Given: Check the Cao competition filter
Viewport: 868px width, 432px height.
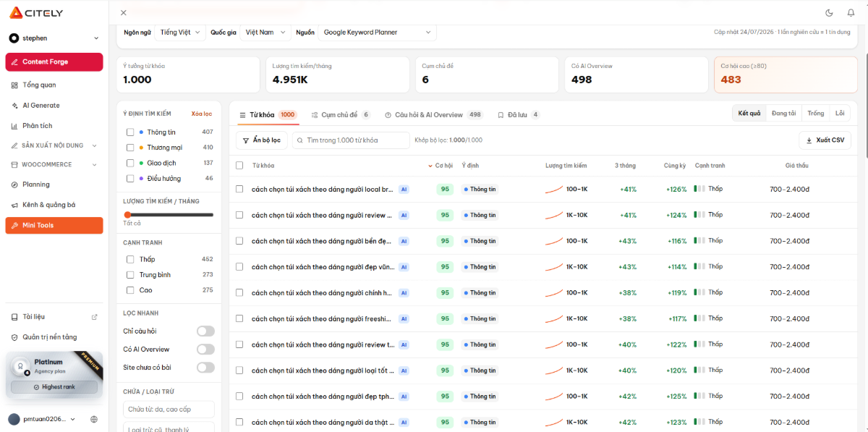Looking at the screenshot, I should click(x=130, y=290).
